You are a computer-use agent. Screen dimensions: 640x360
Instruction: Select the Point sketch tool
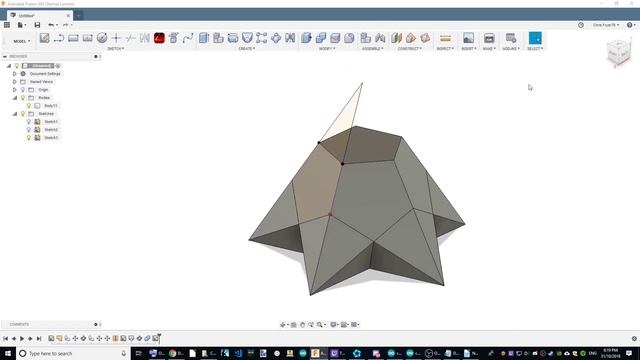tap(116, 38)
